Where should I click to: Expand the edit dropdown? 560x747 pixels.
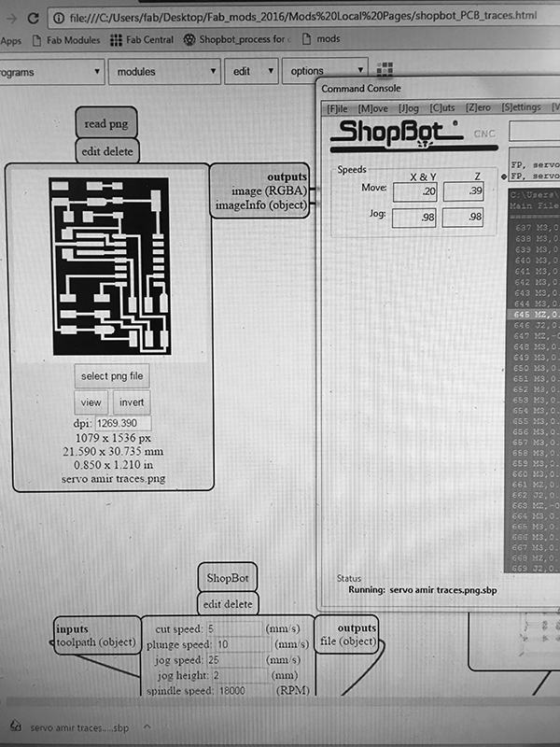pyautogui.click(x=251, y=71)
